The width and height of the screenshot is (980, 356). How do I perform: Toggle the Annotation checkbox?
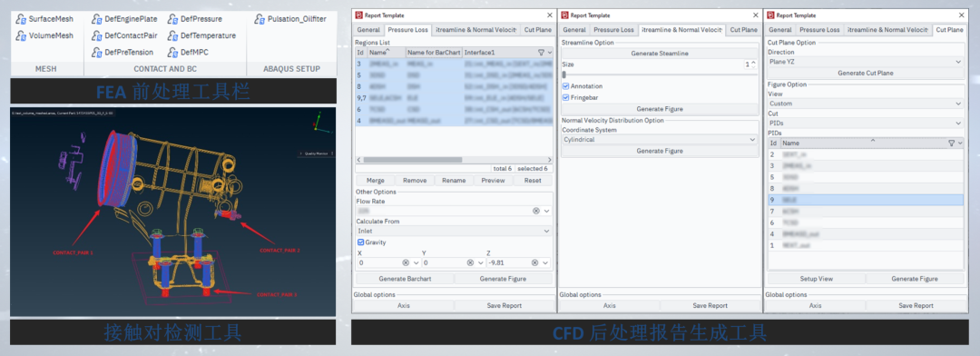pyautogui.click(x=565, y=86)
